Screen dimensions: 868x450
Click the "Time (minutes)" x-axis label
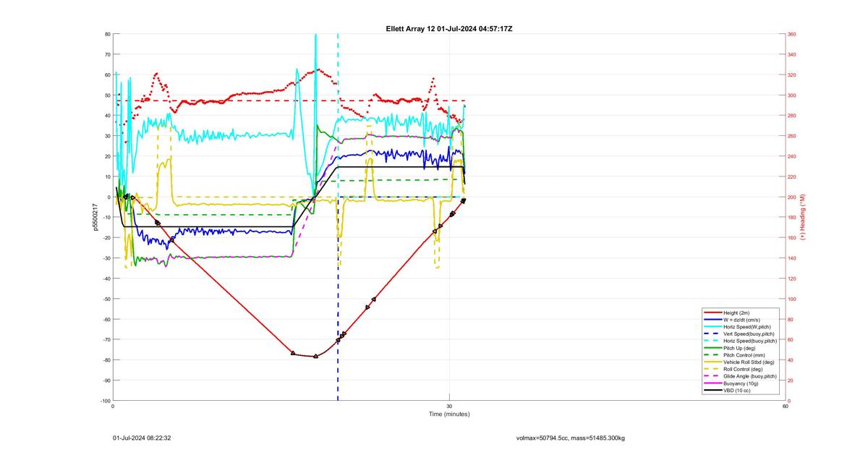point(449,414)
